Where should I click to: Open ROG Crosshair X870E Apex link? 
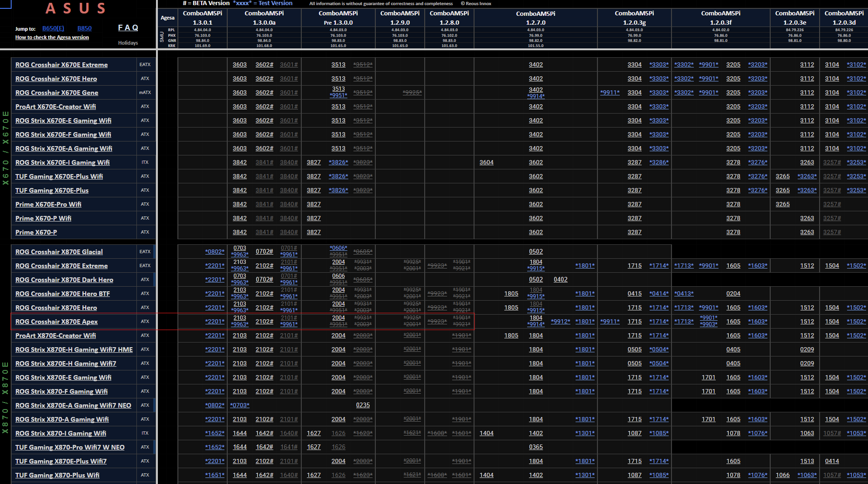(56, 322)
